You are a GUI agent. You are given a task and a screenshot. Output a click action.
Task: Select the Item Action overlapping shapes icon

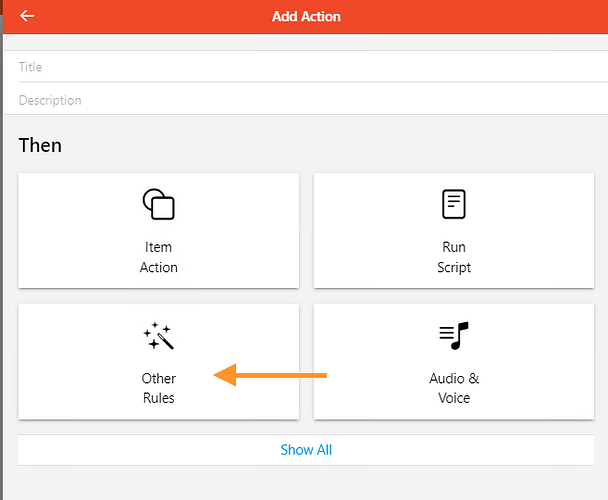[159, 204]
